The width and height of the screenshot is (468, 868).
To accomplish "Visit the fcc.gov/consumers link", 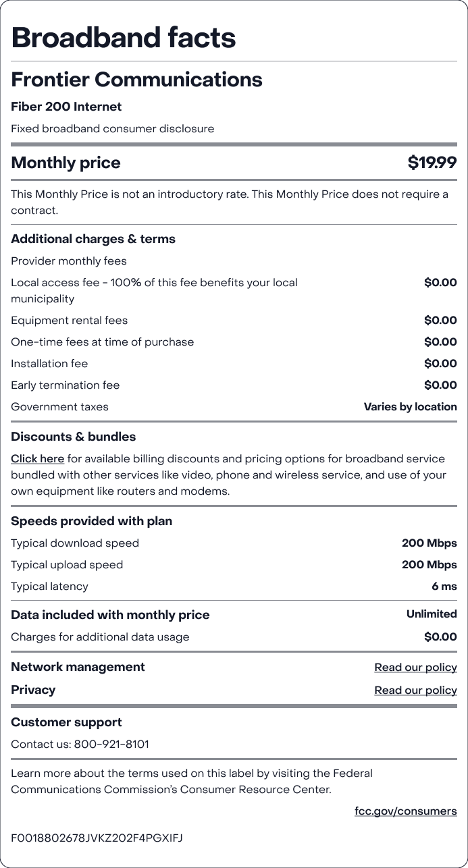I will (x=405, y=811).
